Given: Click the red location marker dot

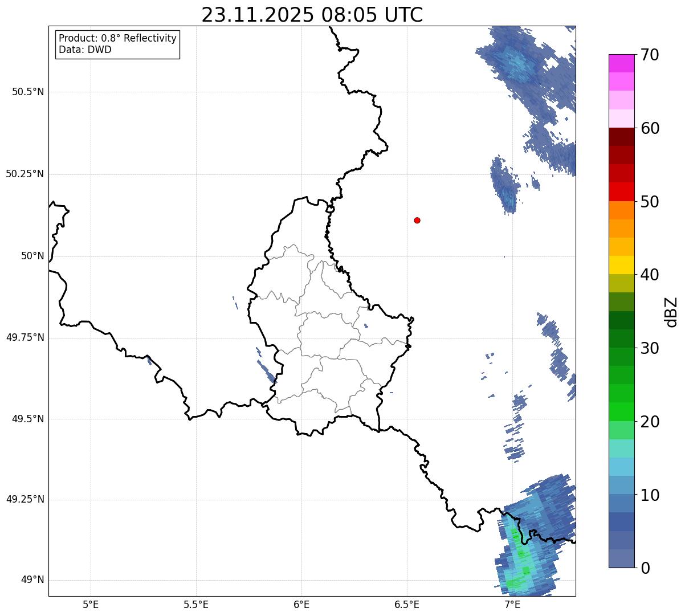Looking at the screenshot, I should 417,220.
